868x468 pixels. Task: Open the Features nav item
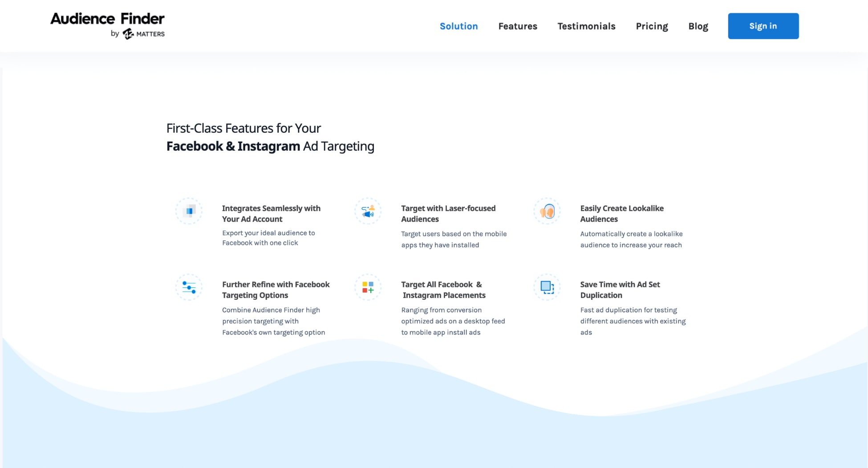click(518, 26)
